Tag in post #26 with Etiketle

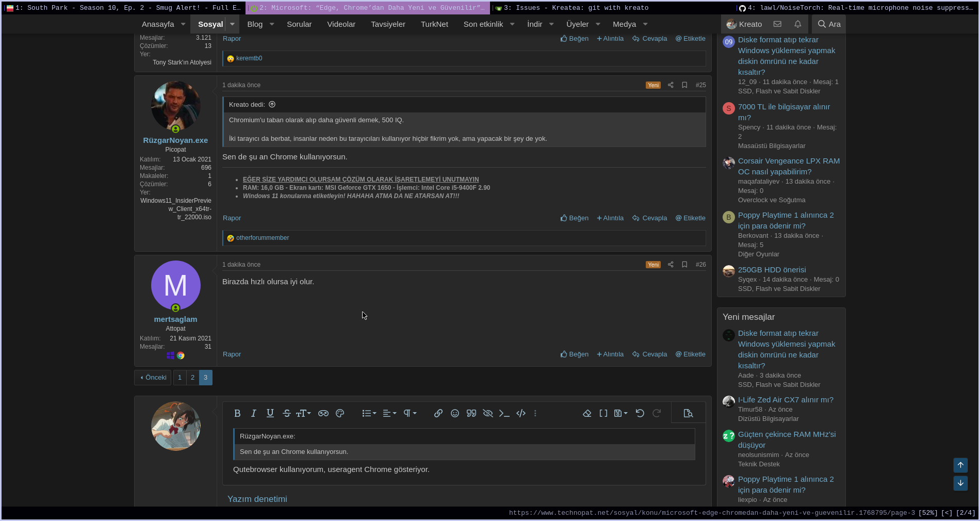tap(691, 354)
